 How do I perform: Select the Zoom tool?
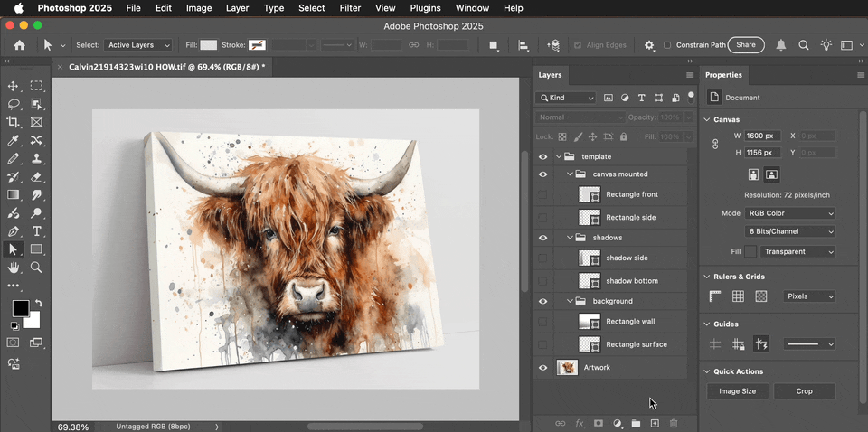tap(36, 268)
